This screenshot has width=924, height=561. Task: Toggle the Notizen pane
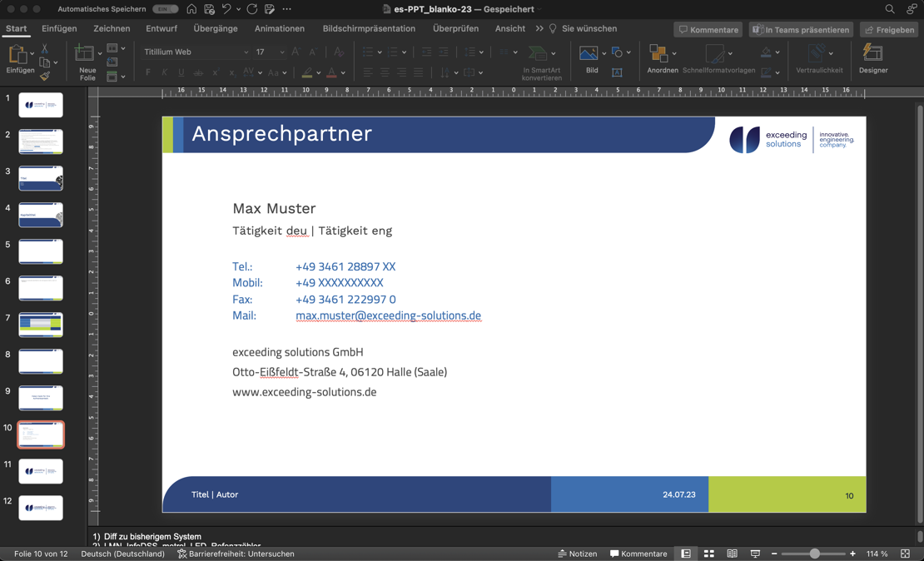click(x=578, y=554)
